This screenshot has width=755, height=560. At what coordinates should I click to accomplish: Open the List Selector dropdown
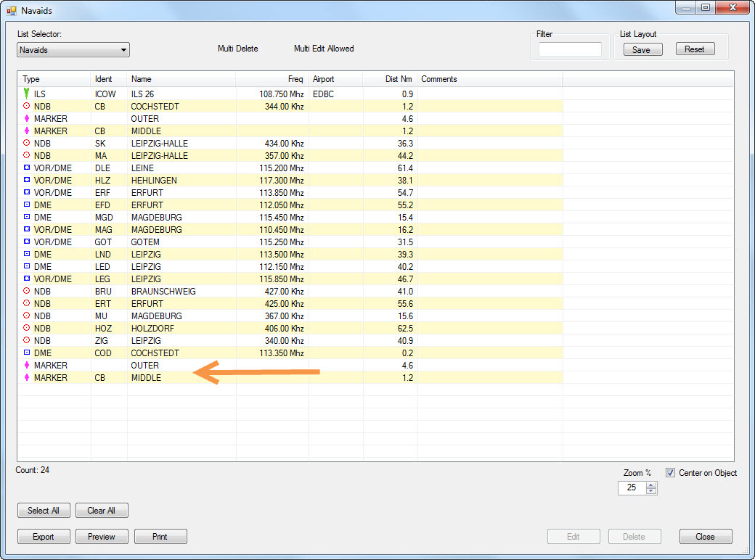124,50
